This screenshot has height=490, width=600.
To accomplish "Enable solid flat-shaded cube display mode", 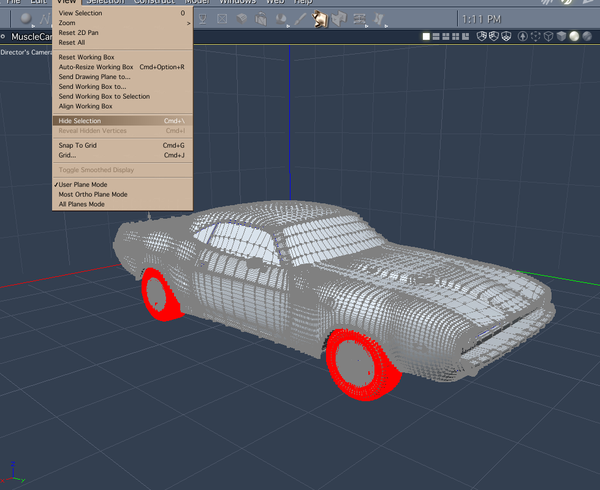I will pos(561,36).
